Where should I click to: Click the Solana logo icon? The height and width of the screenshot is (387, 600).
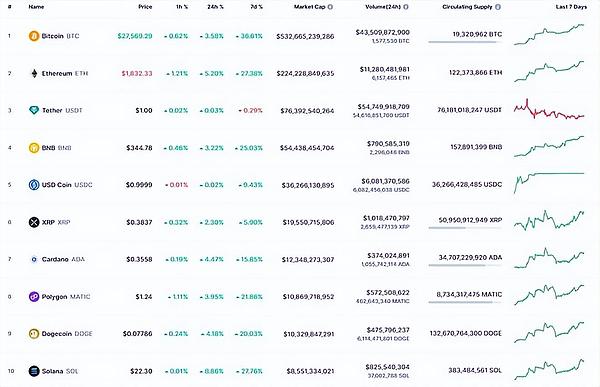[34, 371]
